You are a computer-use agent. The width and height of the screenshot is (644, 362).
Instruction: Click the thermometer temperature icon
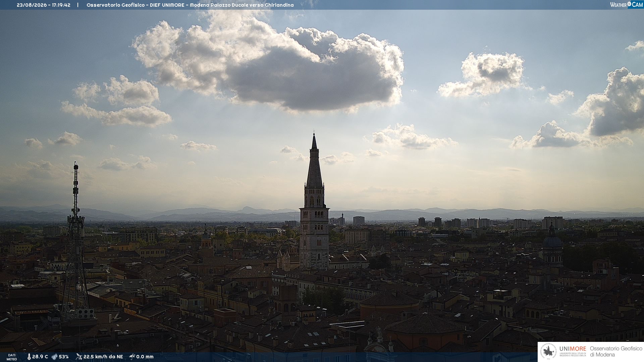click(x=29, y=357)
